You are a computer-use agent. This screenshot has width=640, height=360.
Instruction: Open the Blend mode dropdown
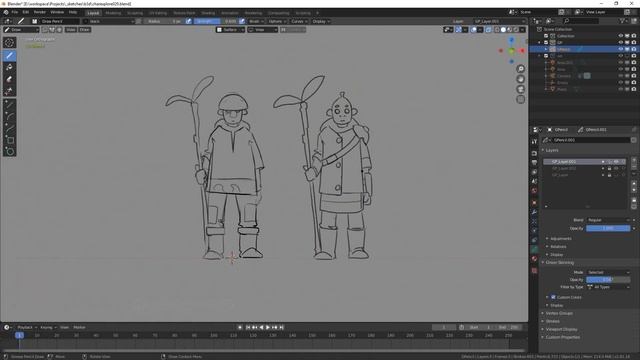click(608, 220)
